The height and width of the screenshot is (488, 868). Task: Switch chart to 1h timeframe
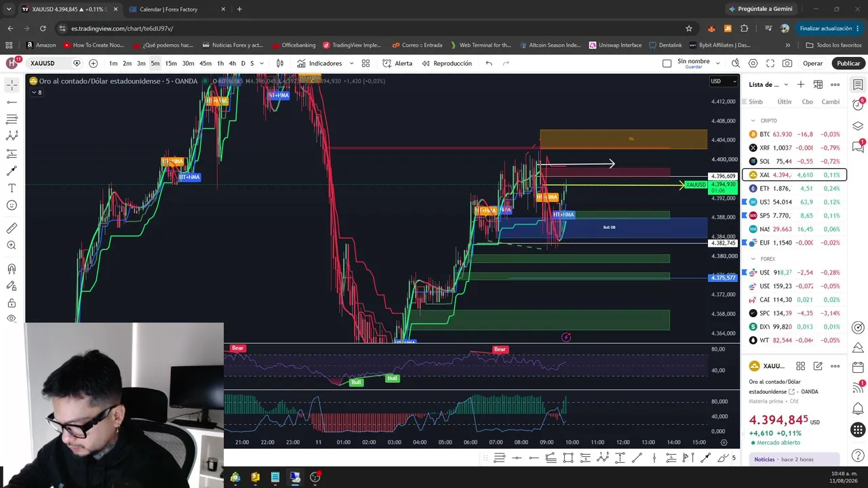pos(220,63)
